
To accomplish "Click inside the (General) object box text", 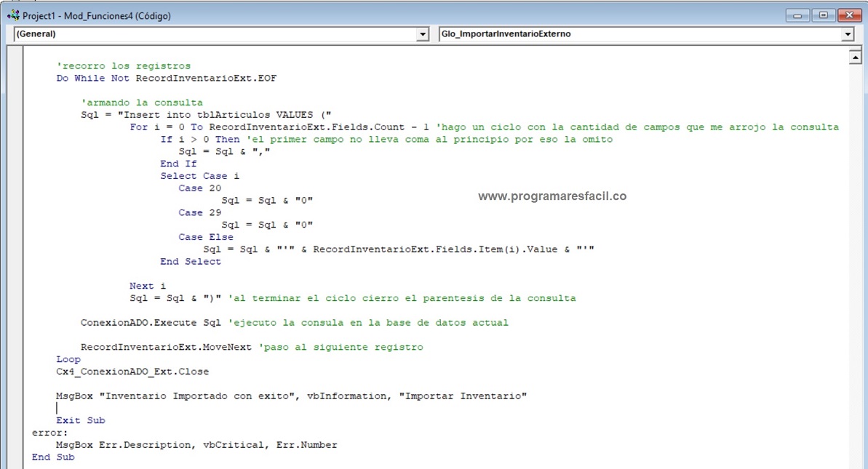I will (36, 34).
